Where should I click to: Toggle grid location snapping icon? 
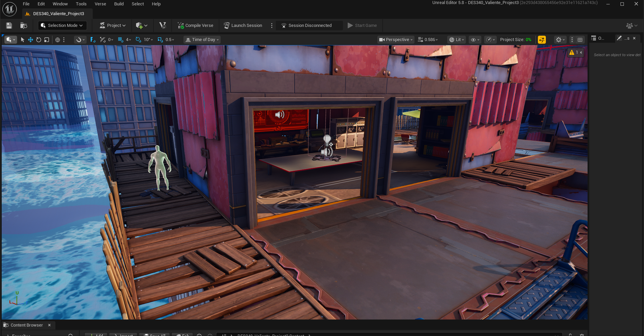click(121, 40)
